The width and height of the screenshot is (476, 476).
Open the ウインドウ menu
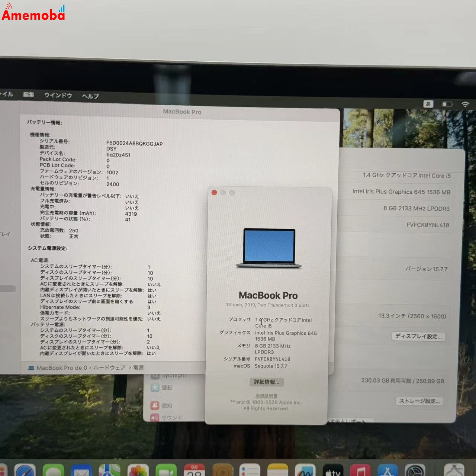click(58, 95)
